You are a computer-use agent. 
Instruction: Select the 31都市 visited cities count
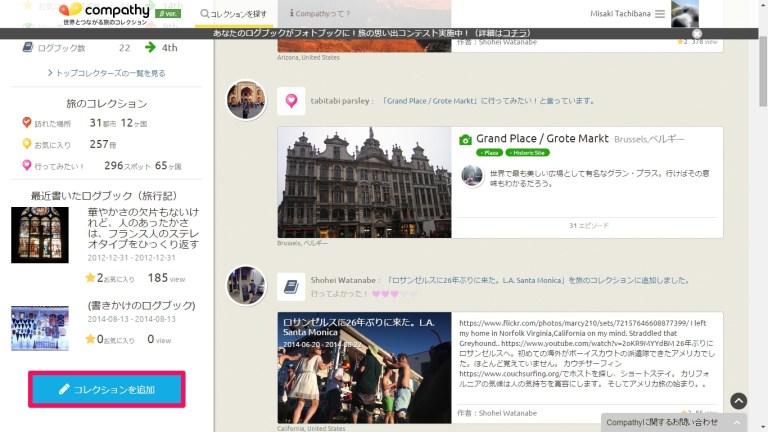click(103, 123)
